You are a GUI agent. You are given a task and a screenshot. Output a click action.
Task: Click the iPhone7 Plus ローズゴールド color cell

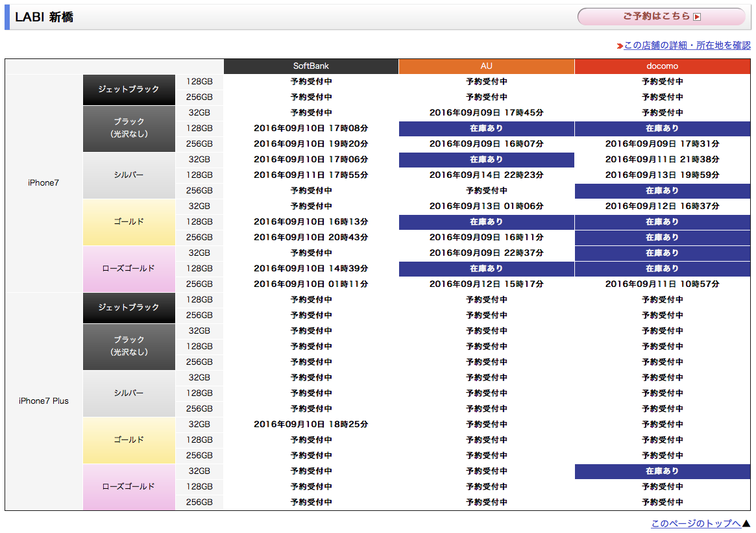pos(128,487)
